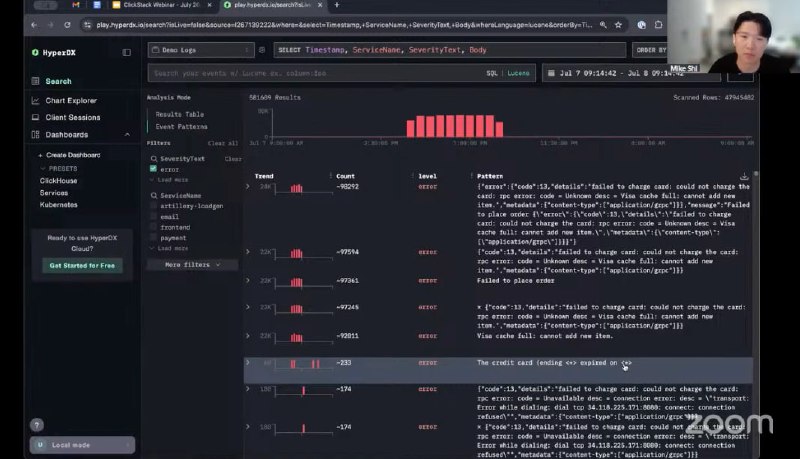Viewport: 800px width, 459px height.
Task: Open Kubernetes preset dashboard
Action: click(x=58, y=205)
